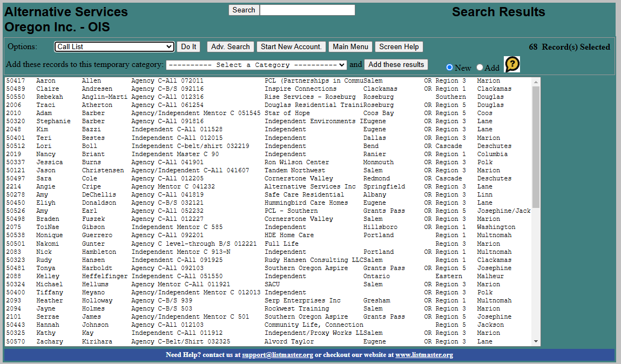Select record 50489 Claire Andresen
This screenshot has width=621, height=364.
[268, 89]
